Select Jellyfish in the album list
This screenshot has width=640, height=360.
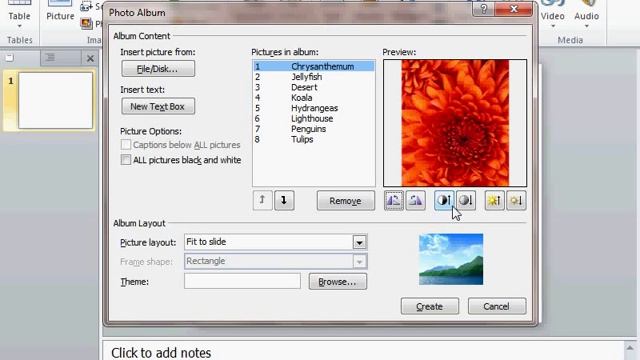point(313,77)
